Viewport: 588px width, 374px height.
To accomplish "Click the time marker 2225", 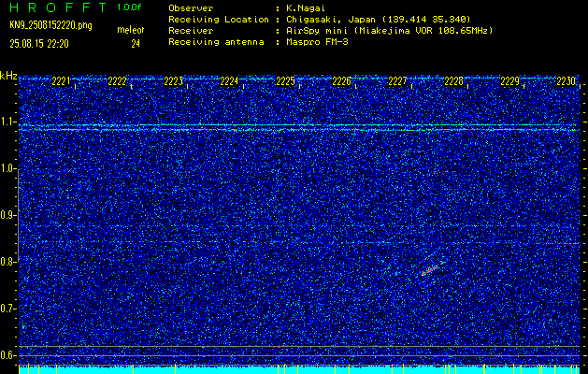I will [285, 81].
